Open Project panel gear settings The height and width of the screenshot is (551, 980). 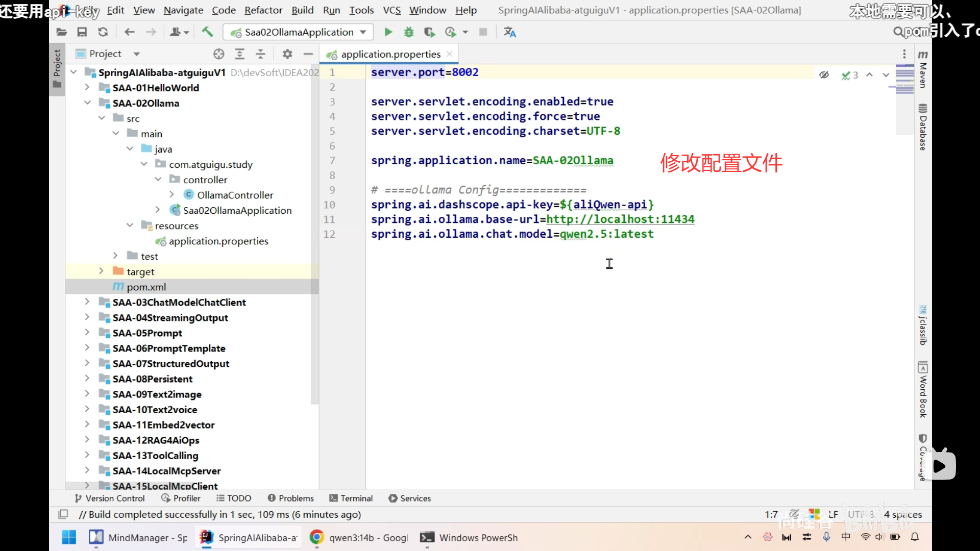coord(287,54)
